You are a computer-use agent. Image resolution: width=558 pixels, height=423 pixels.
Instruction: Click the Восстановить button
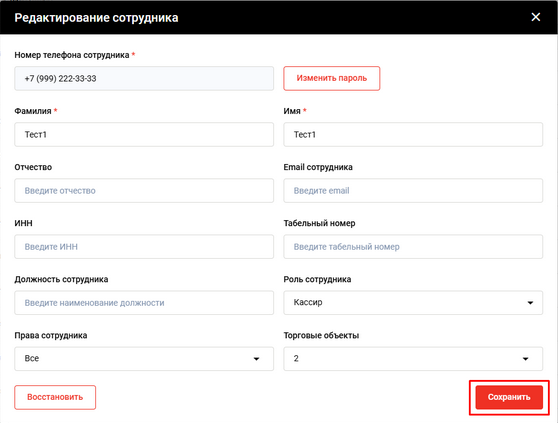55,397
